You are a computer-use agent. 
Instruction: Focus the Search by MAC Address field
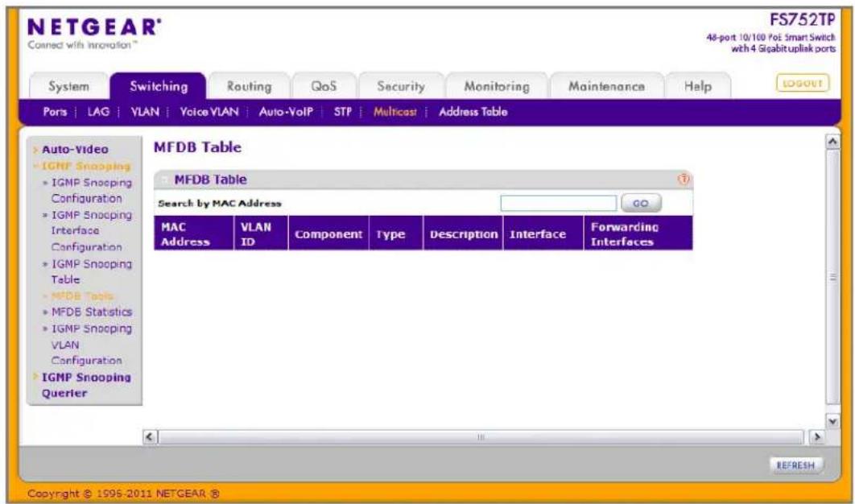pos(559,203)
